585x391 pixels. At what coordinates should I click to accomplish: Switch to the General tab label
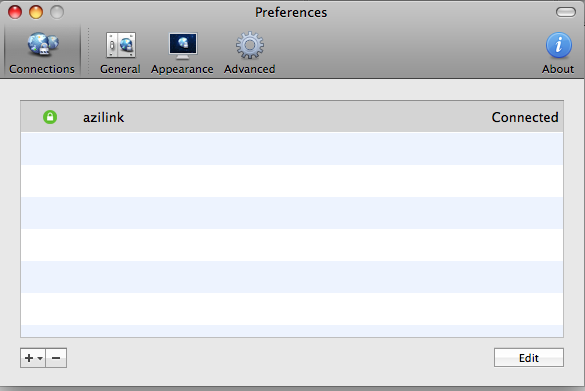click(120, 69)
